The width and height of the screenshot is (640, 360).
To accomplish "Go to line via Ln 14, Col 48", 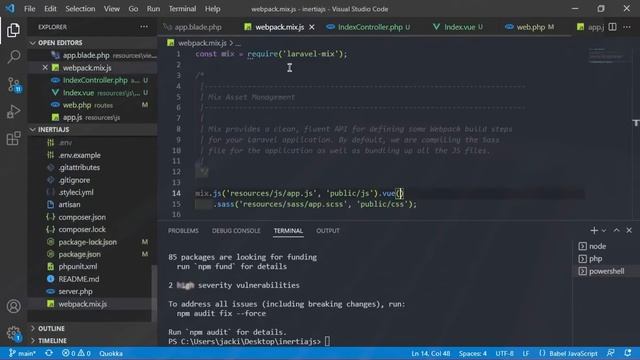I will click(431, 353).
